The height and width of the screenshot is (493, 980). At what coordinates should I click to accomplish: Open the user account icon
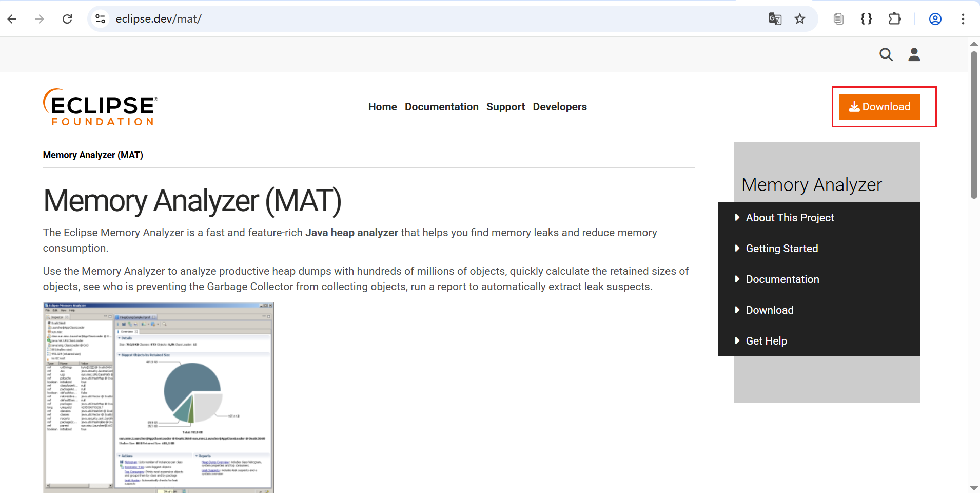point(914,54)
